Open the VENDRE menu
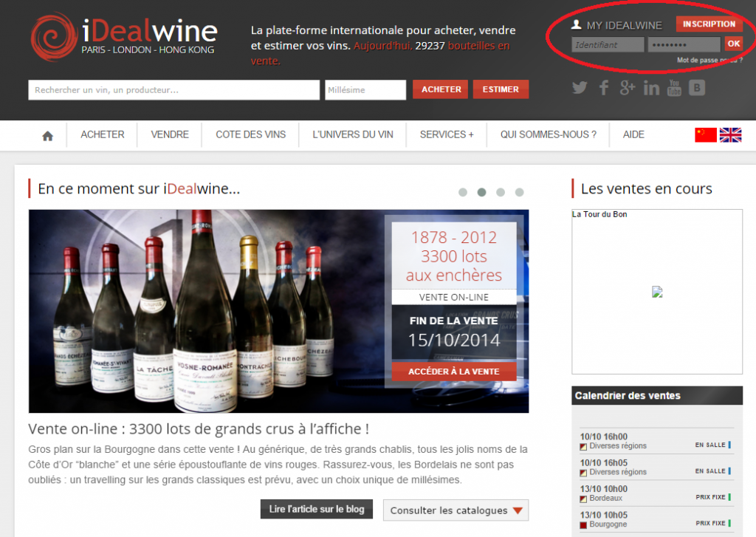 [170, 134]
